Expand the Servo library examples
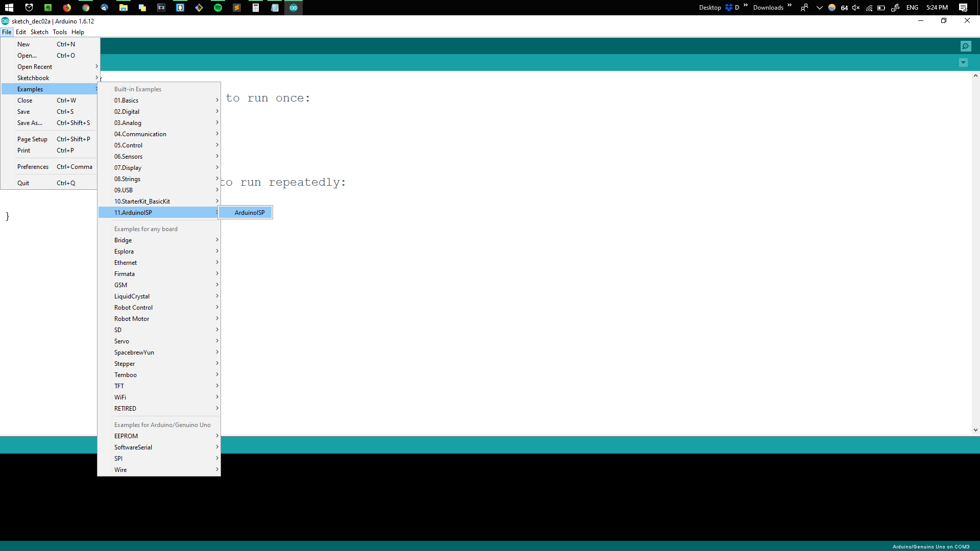This screenshot has width=980, height=551. 159,341
